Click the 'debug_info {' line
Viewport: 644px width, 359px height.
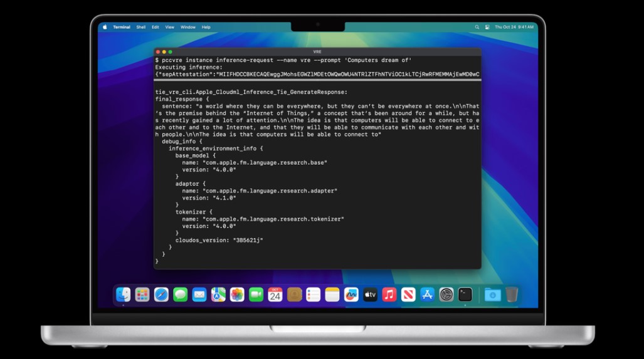182,142
